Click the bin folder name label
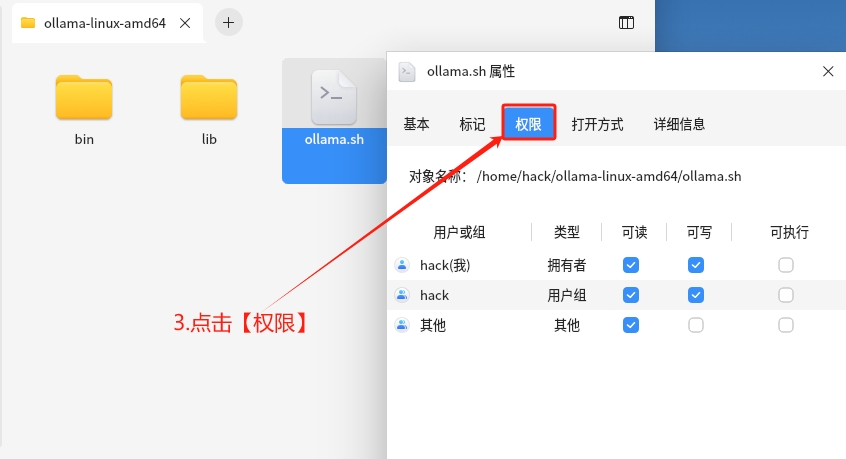 [84, 139]
